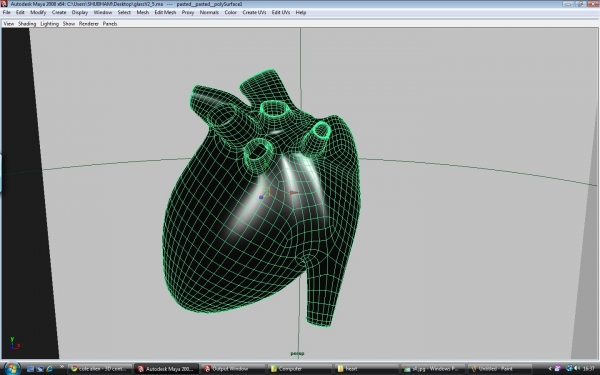The image size is (600, 375).
Task: Open the viewport Renderer menu
Action: click(89, 24)
